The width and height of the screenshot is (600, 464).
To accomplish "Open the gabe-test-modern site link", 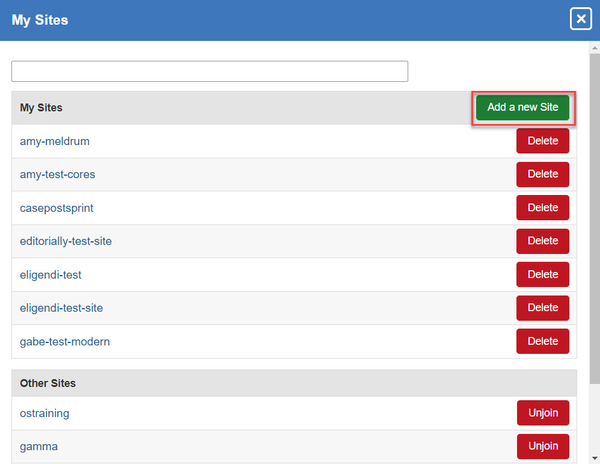I will pyautogui.click(x=64, y=341).
